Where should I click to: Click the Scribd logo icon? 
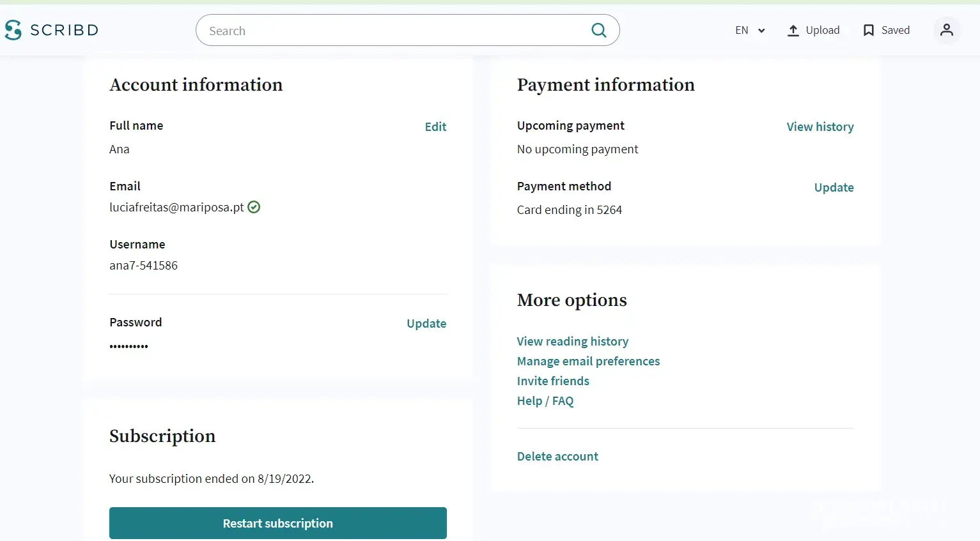click(13, 30)
